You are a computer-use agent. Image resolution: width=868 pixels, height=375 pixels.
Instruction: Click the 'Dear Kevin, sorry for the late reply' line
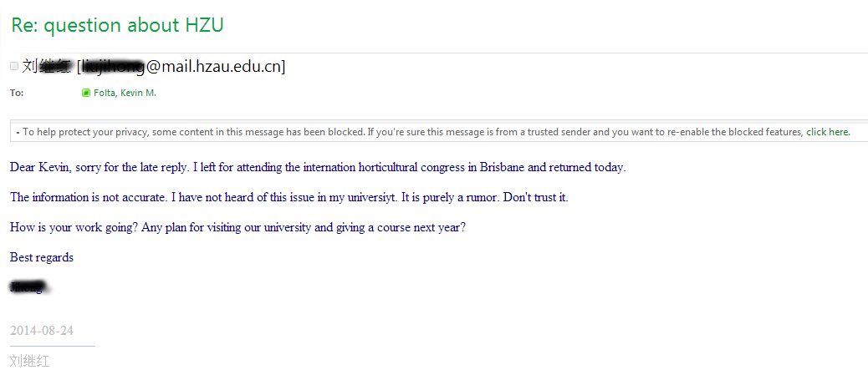pos(318,167)
